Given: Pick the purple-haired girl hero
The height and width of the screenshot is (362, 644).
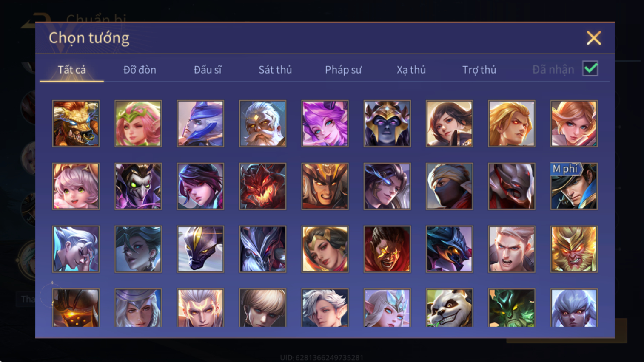Looking at the screenshot, I should [325, 124].
